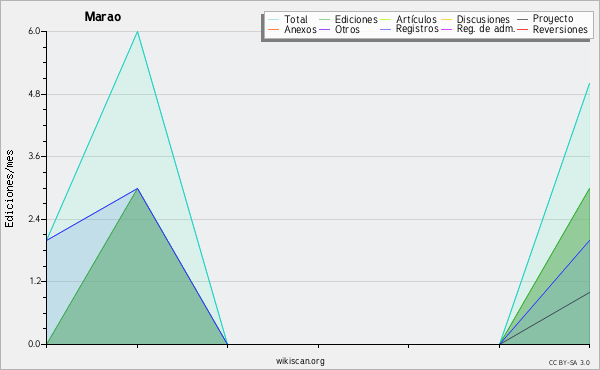The image size is (600, 370).
Task: Click the 'Proyecto' legend label
Action: (553, 19)
